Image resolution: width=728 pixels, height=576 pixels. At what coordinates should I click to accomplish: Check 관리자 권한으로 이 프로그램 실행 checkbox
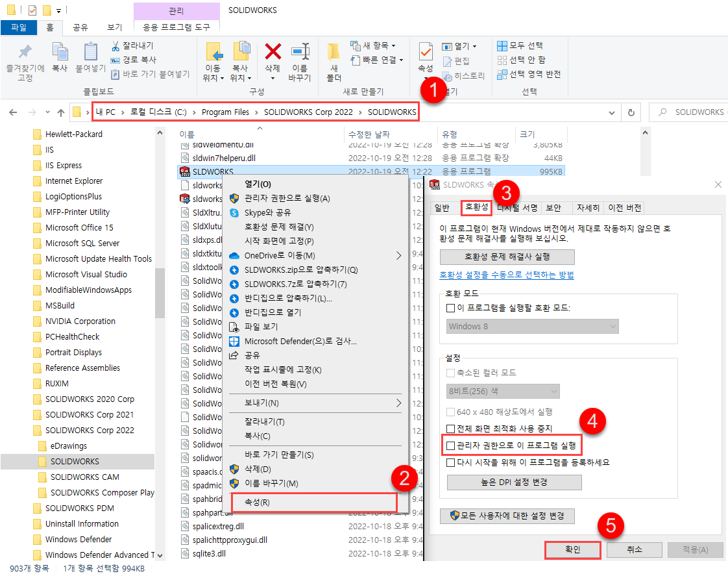coord(450,445)
